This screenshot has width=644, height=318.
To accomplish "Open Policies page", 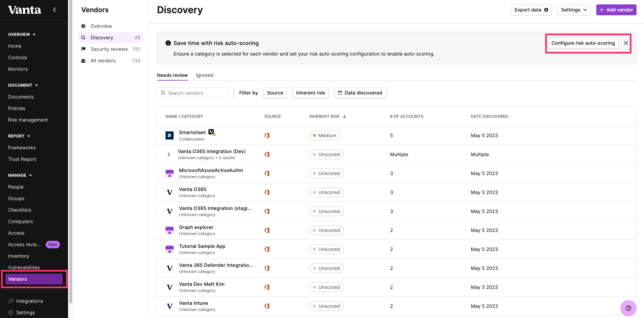I will pos(17,108).
